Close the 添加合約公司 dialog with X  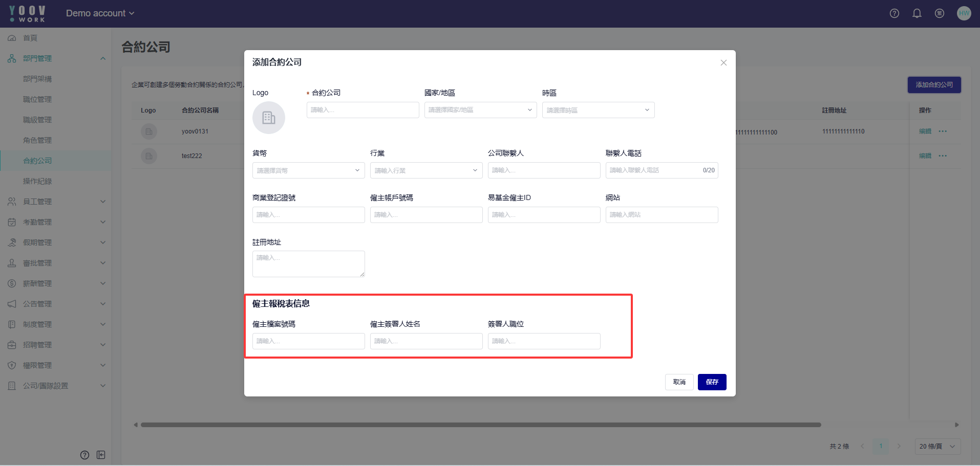(723, 63)
